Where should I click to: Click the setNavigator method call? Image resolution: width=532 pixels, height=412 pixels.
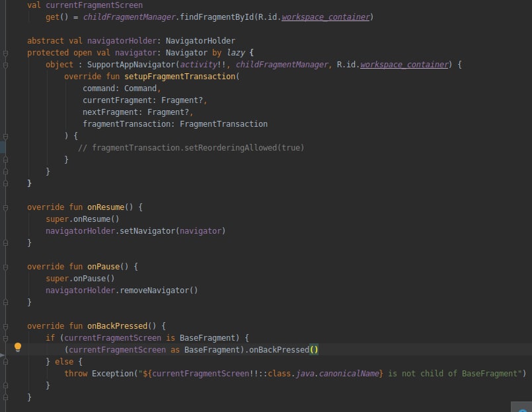point(147,231)
